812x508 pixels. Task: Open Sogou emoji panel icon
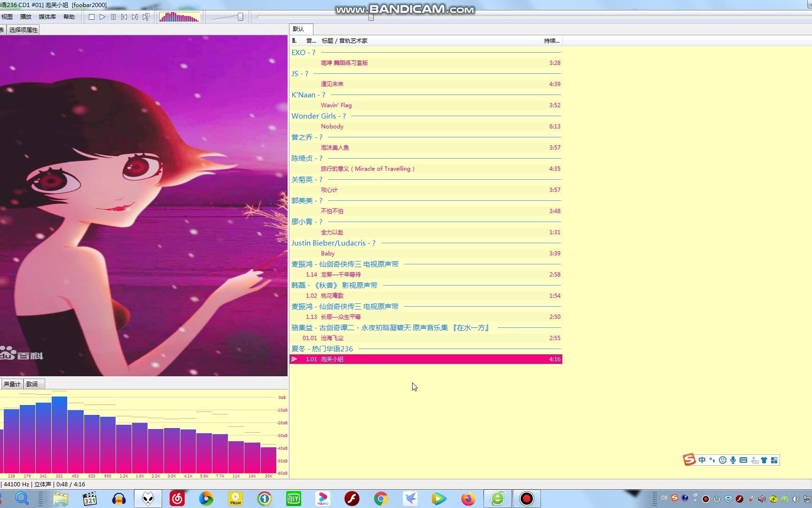723,460
